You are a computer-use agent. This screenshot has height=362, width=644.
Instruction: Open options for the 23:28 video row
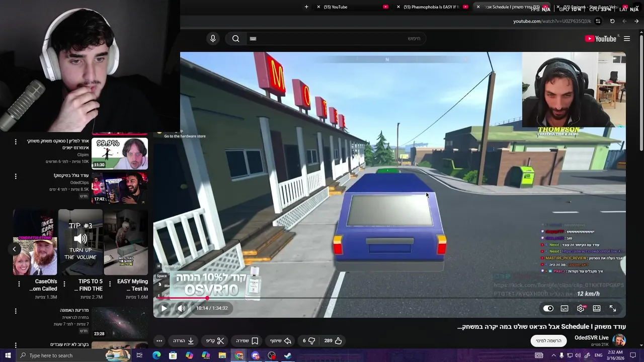click(16, 311)
